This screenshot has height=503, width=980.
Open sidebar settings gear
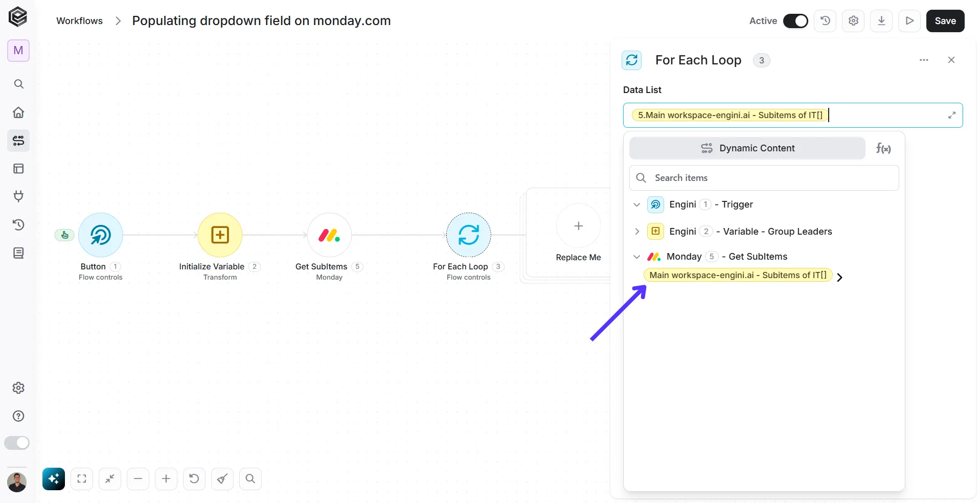point(18,388)
